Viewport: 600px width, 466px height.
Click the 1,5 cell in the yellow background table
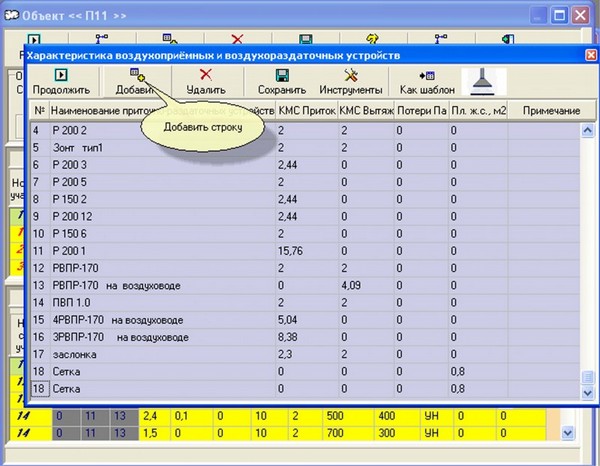pyautogui.click(x=155, y=433)
